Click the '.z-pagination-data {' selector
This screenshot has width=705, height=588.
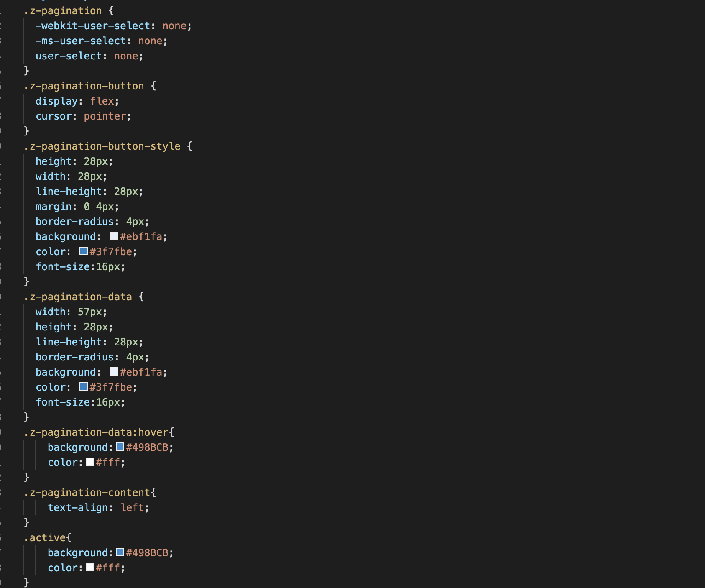84,297
